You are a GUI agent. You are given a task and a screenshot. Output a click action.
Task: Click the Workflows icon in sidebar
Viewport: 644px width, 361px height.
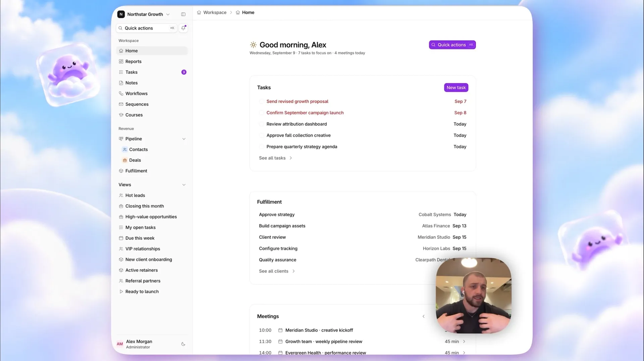coord(121,94)
